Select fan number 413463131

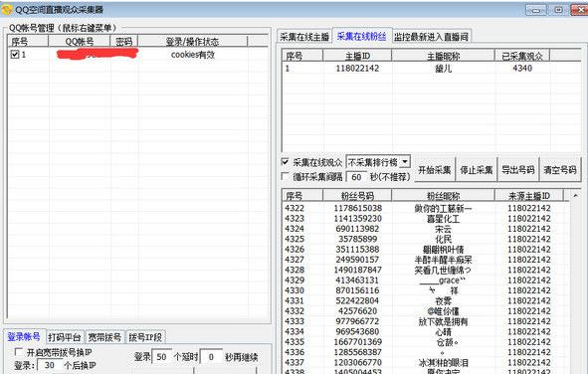pyautogui.click(x=357, y=280)
